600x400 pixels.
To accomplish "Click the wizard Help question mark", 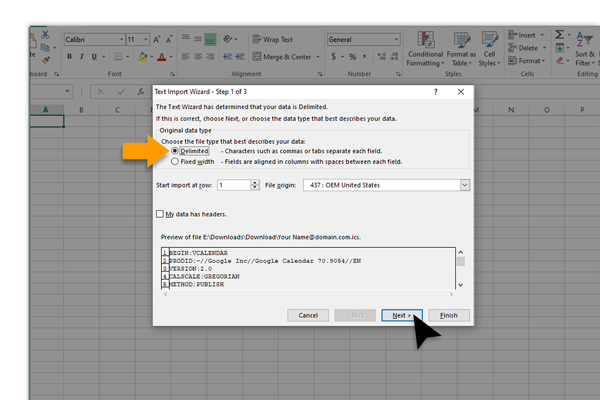I will pyautogui.click(x=435, y=92).
